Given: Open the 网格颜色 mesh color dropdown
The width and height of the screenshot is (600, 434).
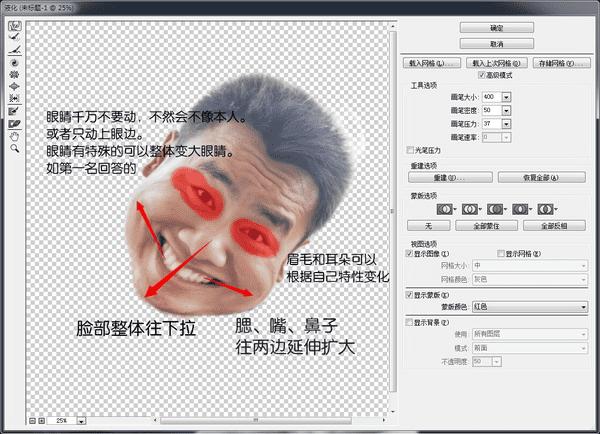Looking at the screenshot, I should click(530, 279).
